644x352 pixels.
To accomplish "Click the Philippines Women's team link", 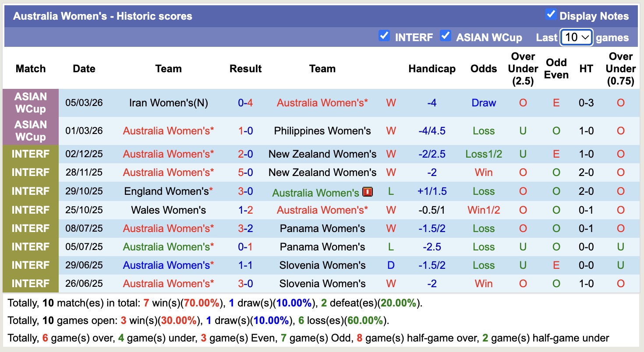I will click(x=322, y=130).
